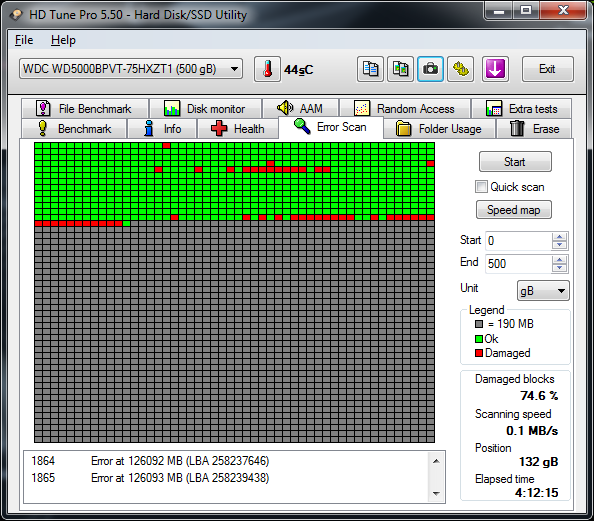Expand the drive selection dropdown
This screenshot has height=521, width=594.
234,69
